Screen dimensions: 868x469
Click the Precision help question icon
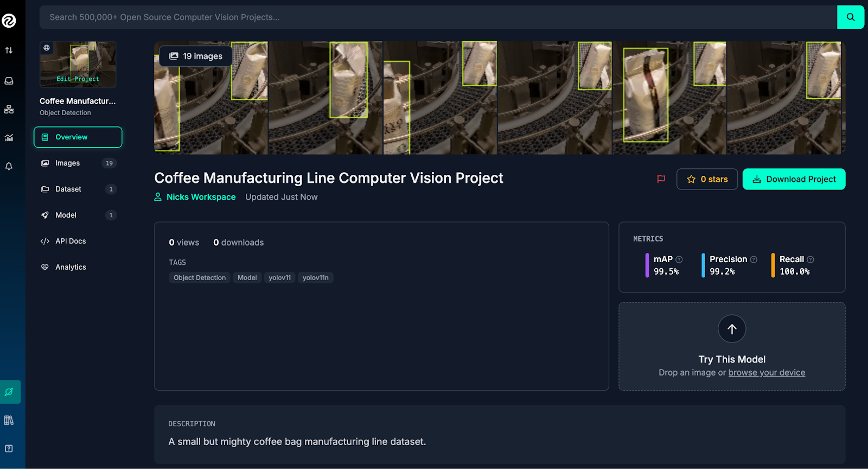point(754,259)
